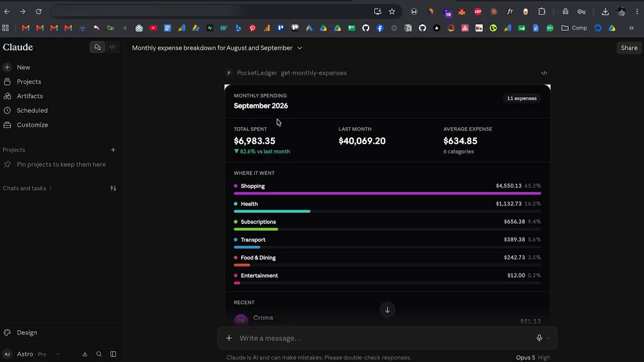Open the Notion bookmark
Viewport: 644px width, 362px height.
click(408, 28)
